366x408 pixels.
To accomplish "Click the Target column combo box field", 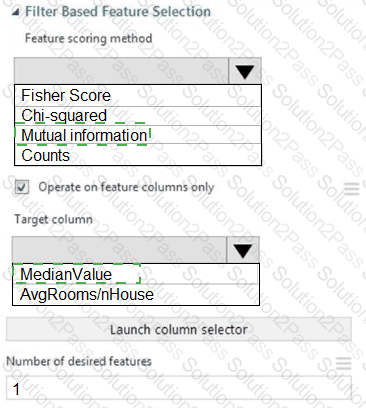I will [x=119, y=250].
